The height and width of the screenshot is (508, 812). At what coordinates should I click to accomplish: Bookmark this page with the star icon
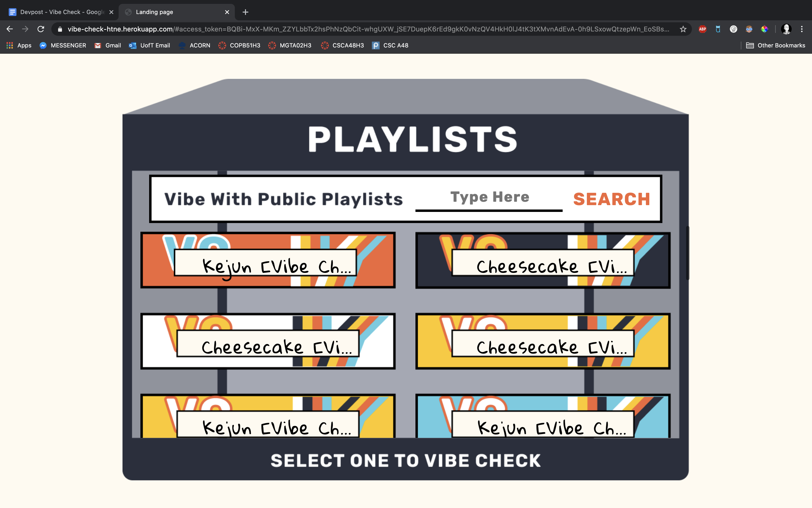(683, 29)
